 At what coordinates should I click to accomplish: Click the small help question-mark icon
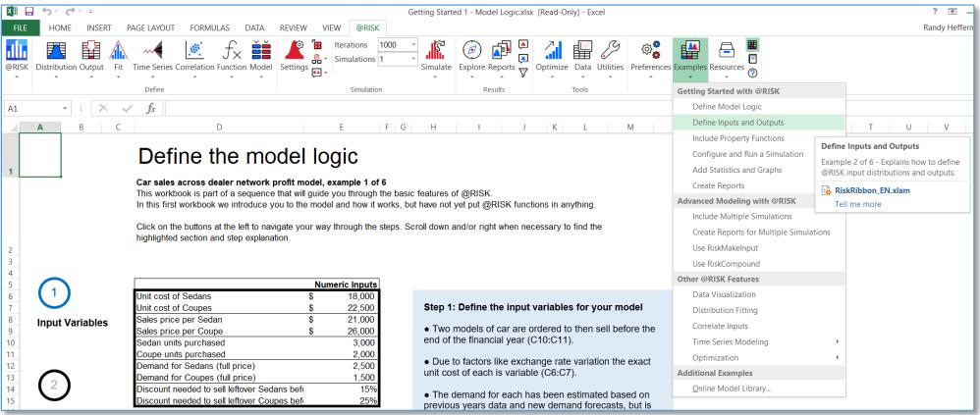(x=752, y=73)
